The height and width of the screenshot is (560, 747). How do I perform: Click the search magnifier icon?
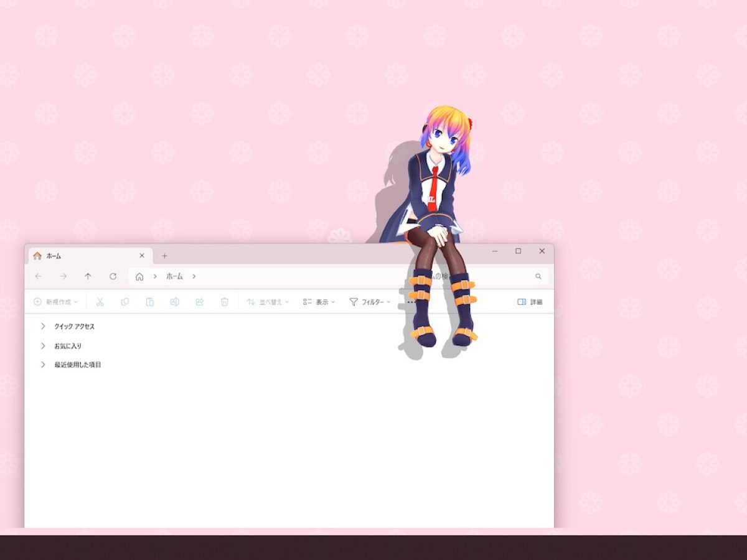click(538, 276)
